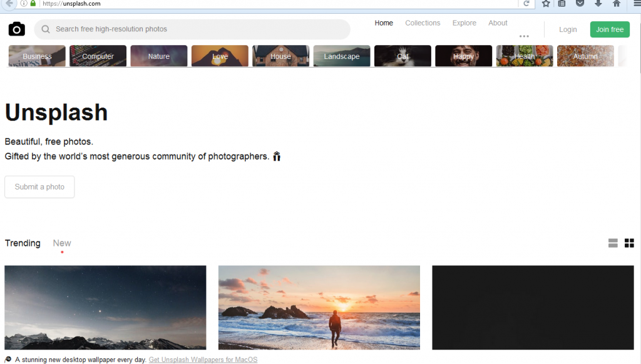This screenshot has width=641, height=364.
Task: Click the green padlock security icon
Action: (33, 3)
